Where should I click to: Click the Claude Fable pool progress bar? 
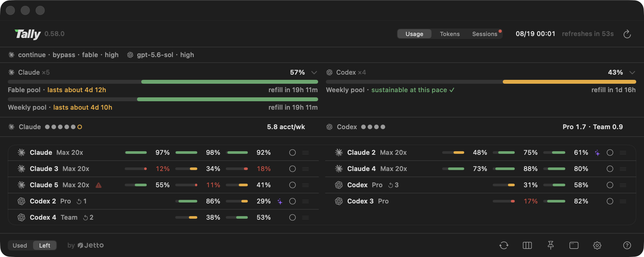(163, 82)
